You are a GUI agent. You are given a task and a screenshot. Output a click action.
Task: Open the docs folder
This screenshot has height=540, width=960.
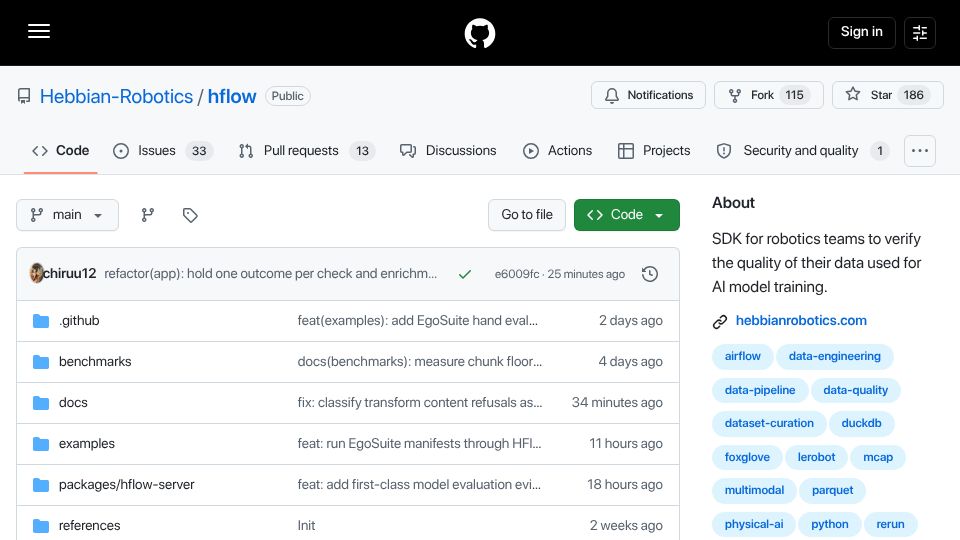tap(73, 403)
